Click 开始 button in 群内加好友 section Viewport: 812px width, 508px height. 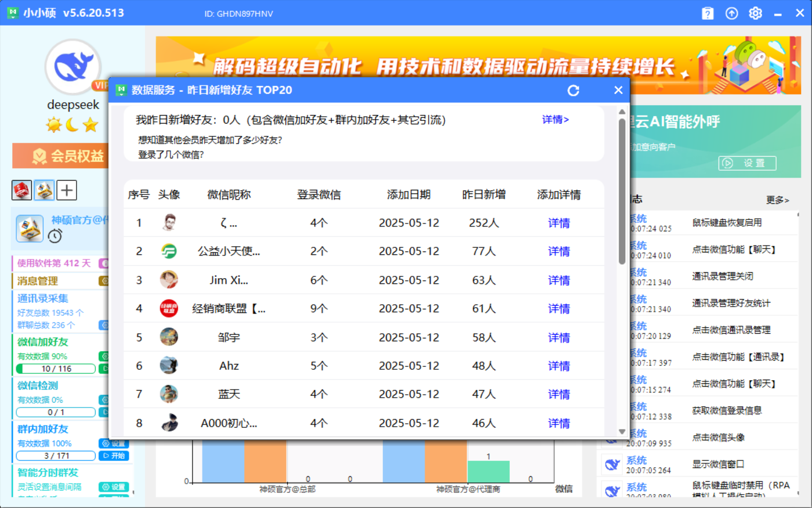coord(114,456)
